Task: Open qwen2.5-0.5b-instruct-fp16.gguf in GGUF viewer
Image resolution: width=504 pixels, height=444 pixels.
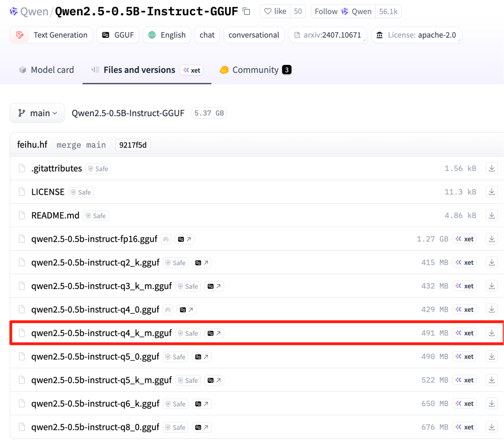Action: point(184,239)
